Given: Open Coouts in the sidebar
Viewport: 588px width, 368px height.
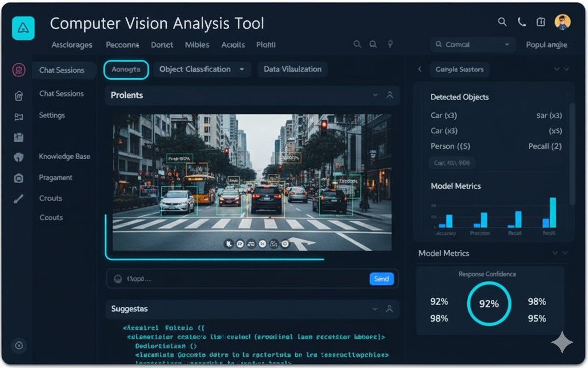Looking at the screenshot, I should pos(51,218).
